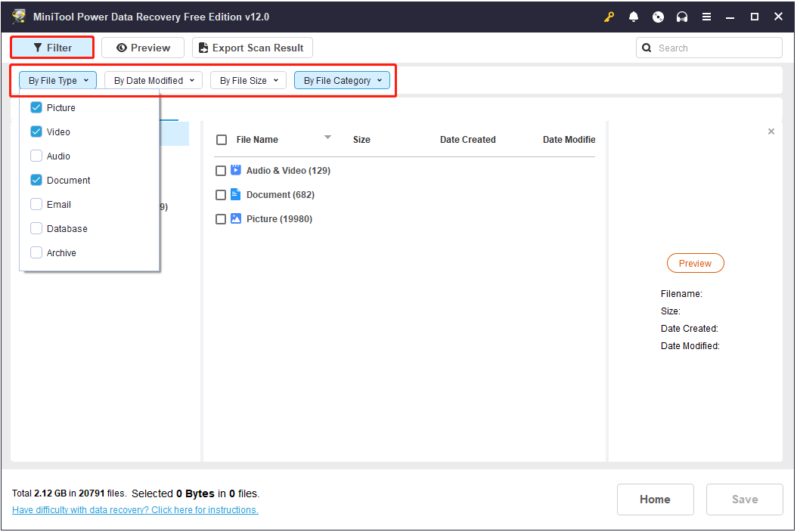Tick the Picture (19980) checkbox
Viewport: 797px width, 532px height.
point(221,219)
